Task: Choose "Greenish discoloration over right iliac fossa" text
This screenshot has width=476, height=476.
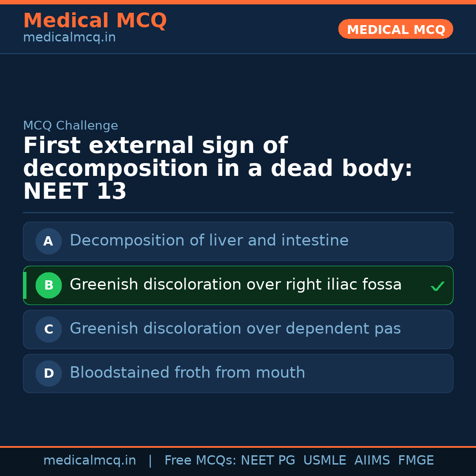Action: click(x=235, y=285)
